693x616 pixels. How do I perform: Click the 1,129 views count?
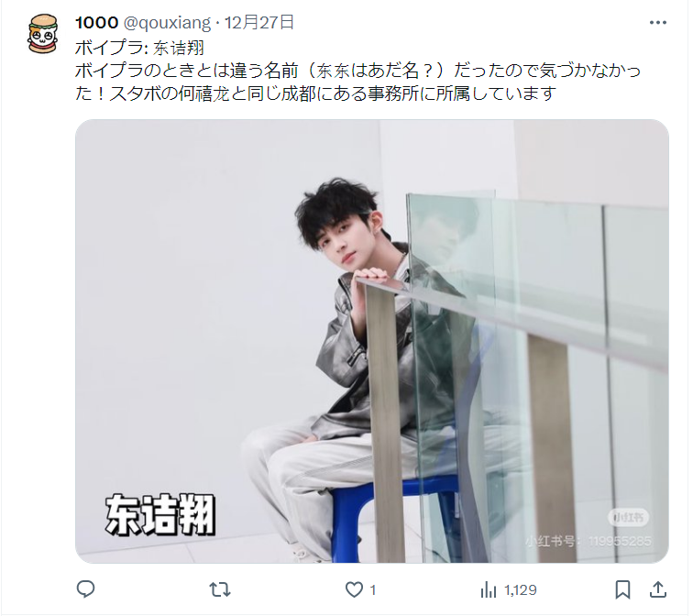click(x=521, y=590)
